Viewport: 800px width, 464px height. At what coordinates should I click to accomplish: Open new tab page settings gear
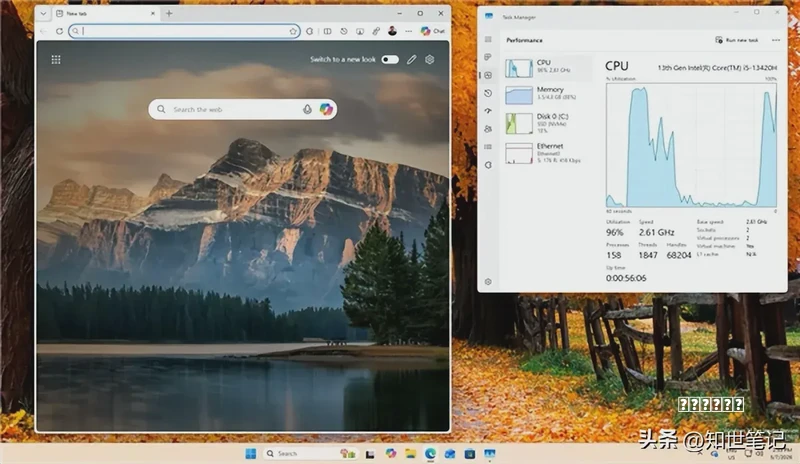pos(430,60)
